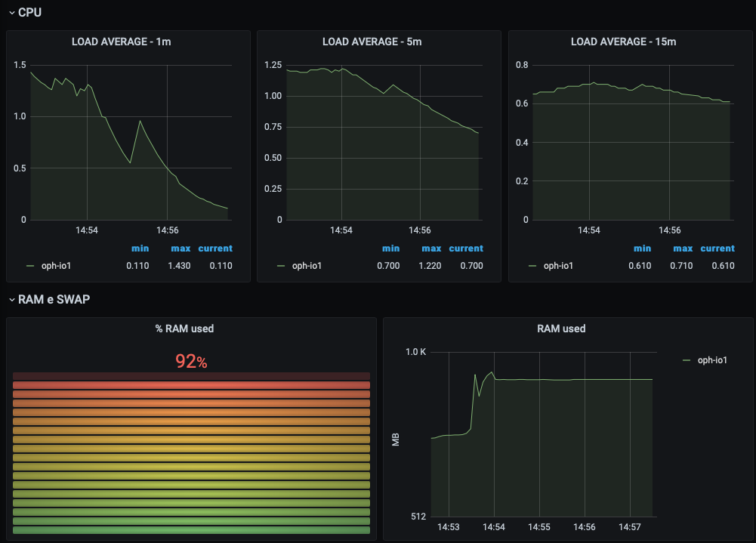Open the LOAD AVERAGE - 15m panel menu
Viewport: 756px width, 543px height.
pyautogui.click(x=623, y=42)
